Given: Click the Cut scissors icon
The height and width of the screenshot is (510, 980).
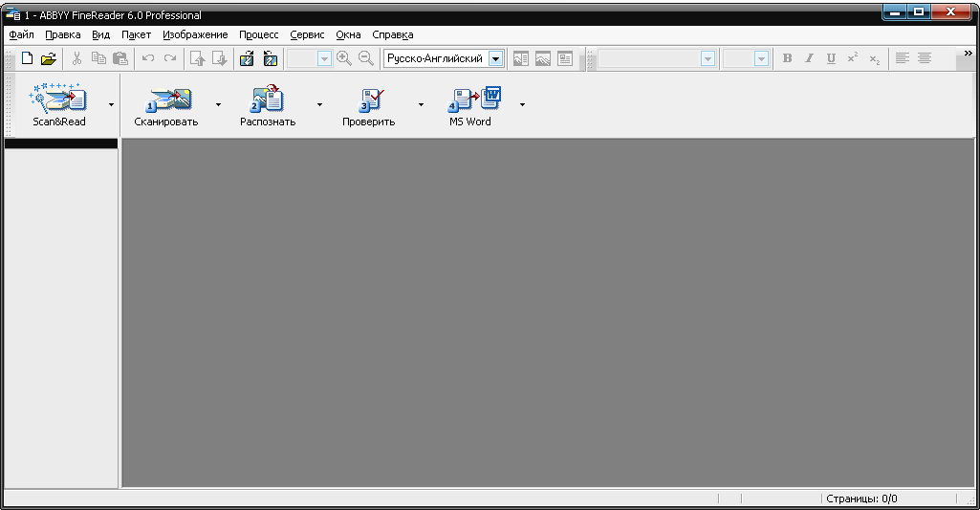Looking at the screenshot, I should (x=76, y=58).
